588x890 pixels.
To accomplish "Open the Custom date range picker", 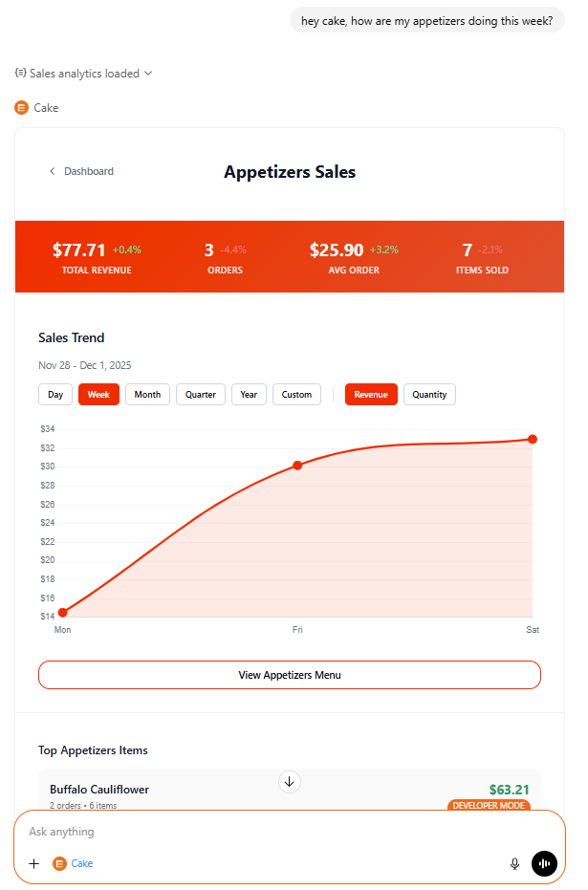I will point(296,394).
